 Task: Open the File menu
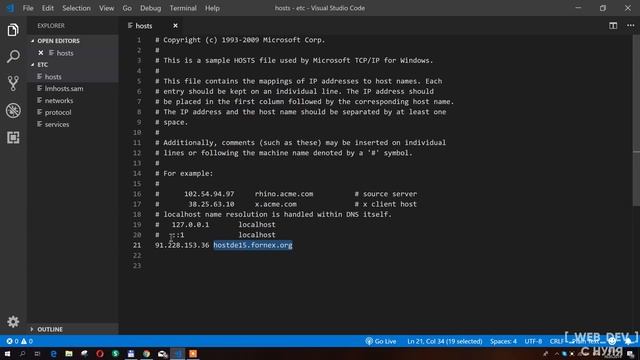coord(28,8)
